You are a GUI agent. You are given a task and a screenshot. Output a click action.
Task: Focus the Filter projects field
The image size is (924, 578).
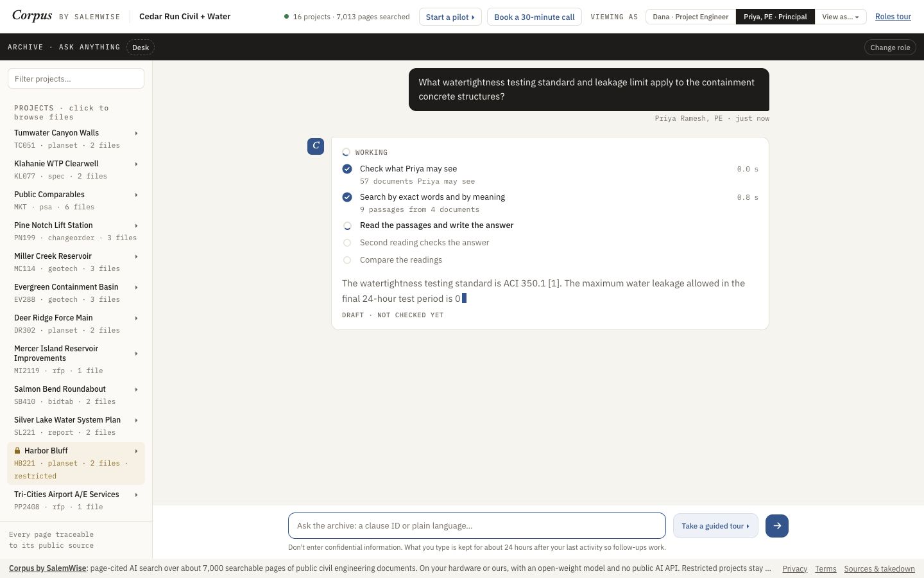tap(76, 78)
